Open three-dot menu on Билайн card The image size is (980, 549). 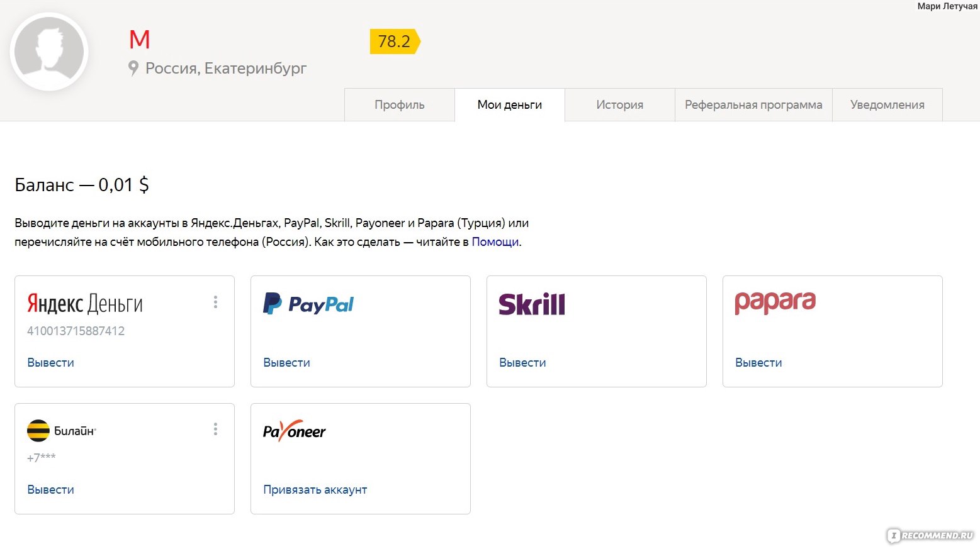tap(215, 429)
